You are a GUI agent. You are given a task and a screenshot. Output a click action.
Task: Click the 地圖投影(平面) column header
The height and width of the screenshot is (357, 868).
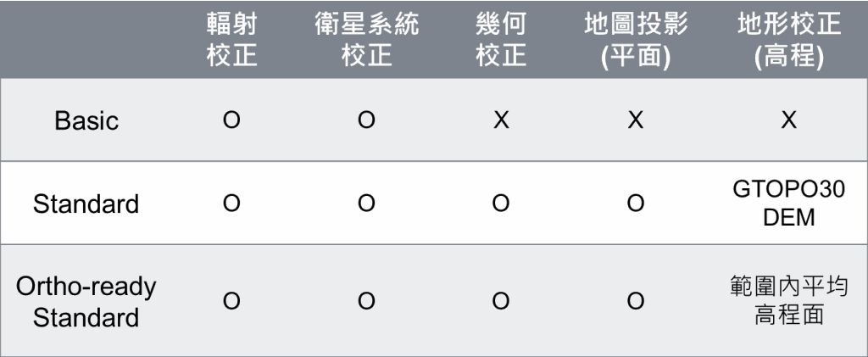coord(636,41)
